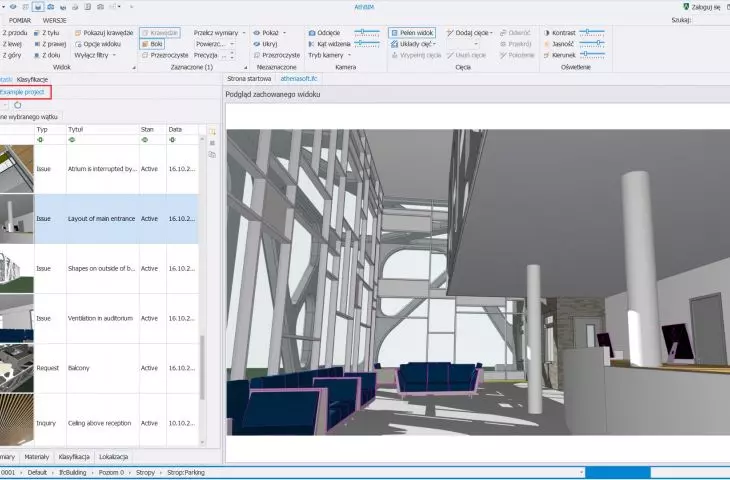
Task: Click the Kąt widzenia field-of-view icon
Action: pos(312,44)
